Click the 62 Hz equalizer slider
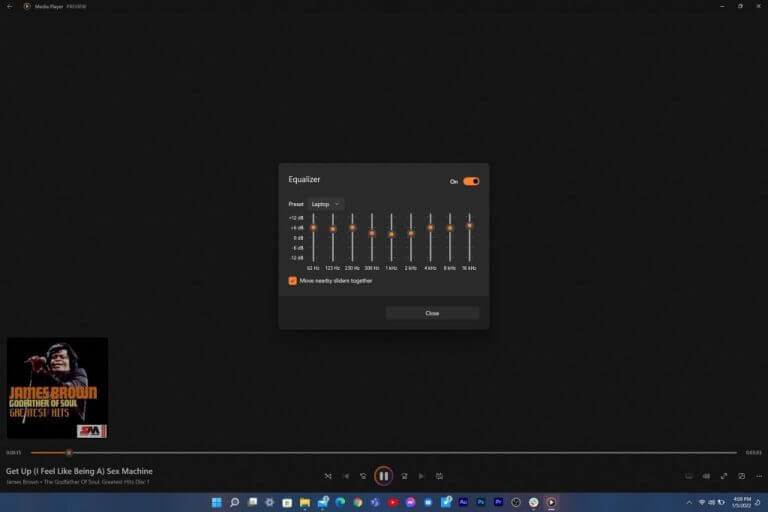Screen dimensions: 768x512 click(x=313, y=238)
